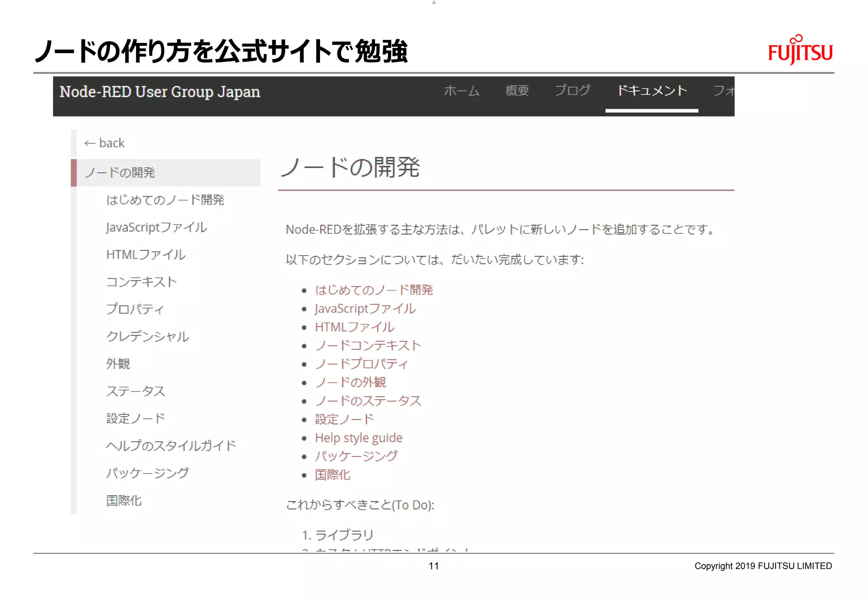Viewport: 868px width, 601px height.
Task: Open HTMLファイル in the sidebar
Action: coord(146,255)
